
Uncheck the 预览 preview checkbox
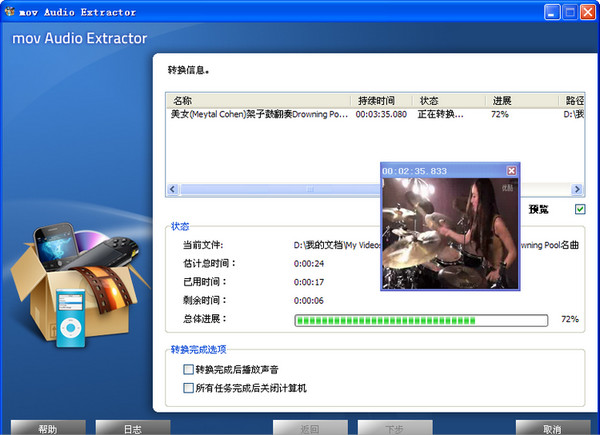point(579,209)
